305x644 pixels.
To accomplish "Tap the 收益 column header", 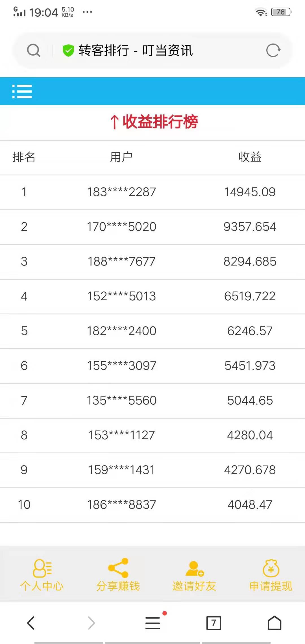I will pyautogui.click(x=250, y=157).
